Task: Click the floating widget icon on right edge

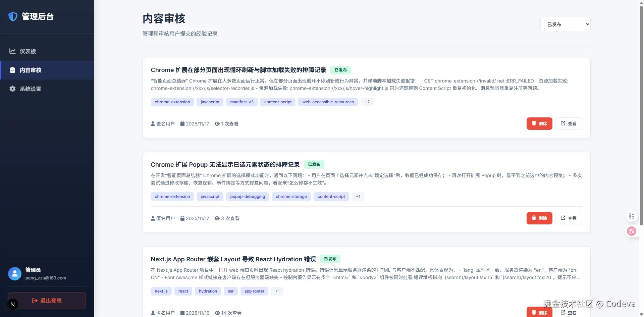Action: click(x=632, y=216)
